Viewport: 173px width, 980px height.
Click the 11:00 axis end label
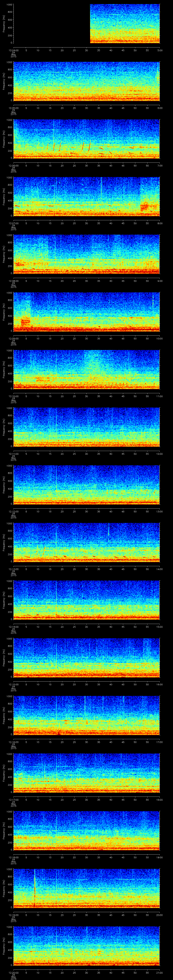160,396
